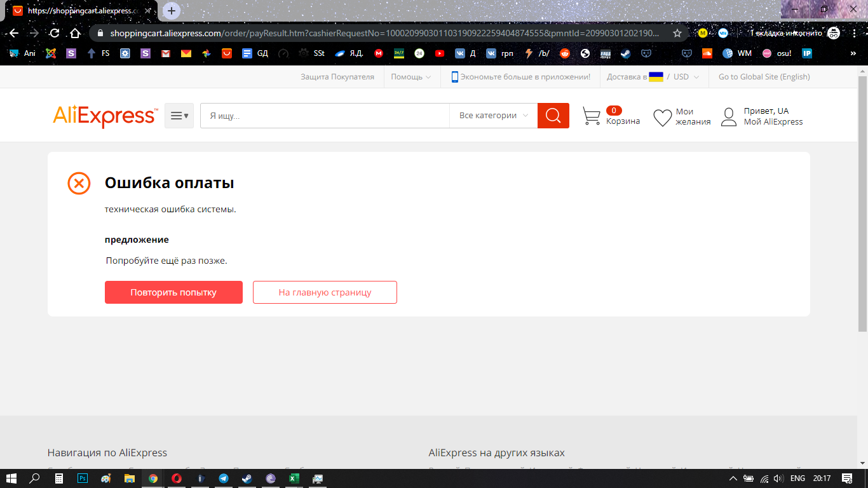Open the Защита Покупателя link
This screenshot has height=488, width=868.
point(337,77)
